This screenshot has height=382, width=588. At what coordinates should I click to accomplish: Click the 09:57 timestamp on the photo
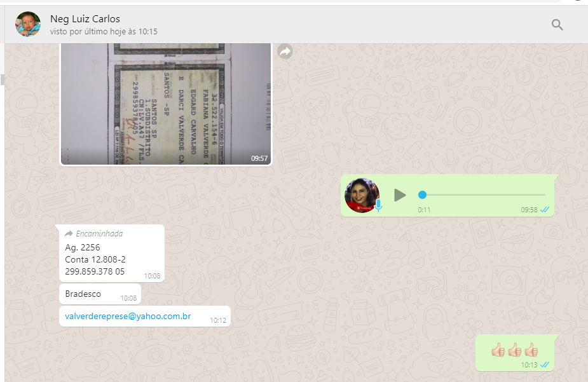(x=259, y=158)
